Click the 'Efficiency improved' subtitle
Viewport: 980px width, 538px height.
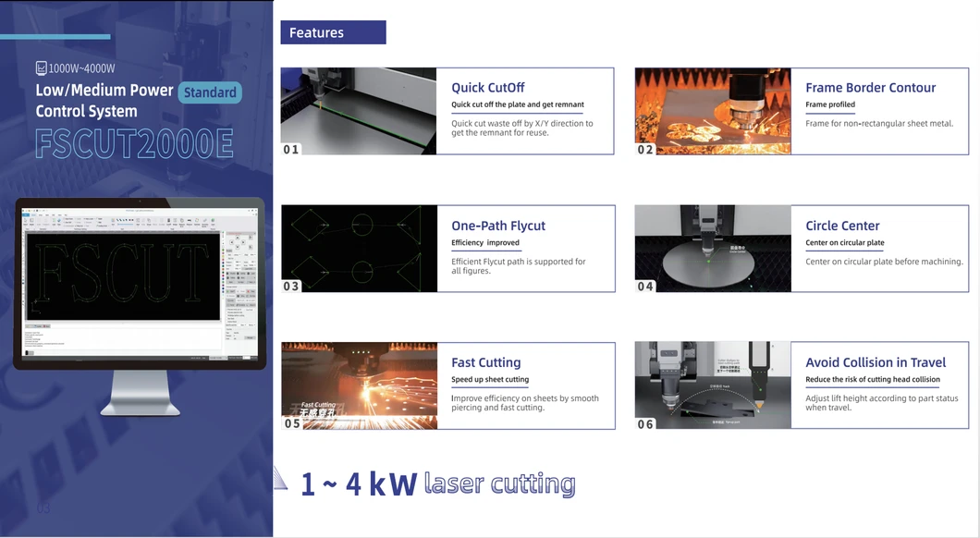[485, 242]
